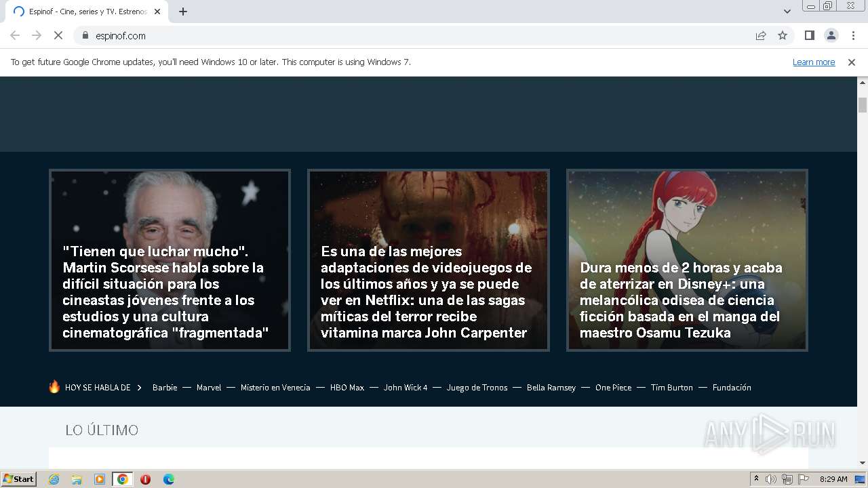868x488 pixels.
Task: Close the Espinof tab
Action: click(157, 12)
